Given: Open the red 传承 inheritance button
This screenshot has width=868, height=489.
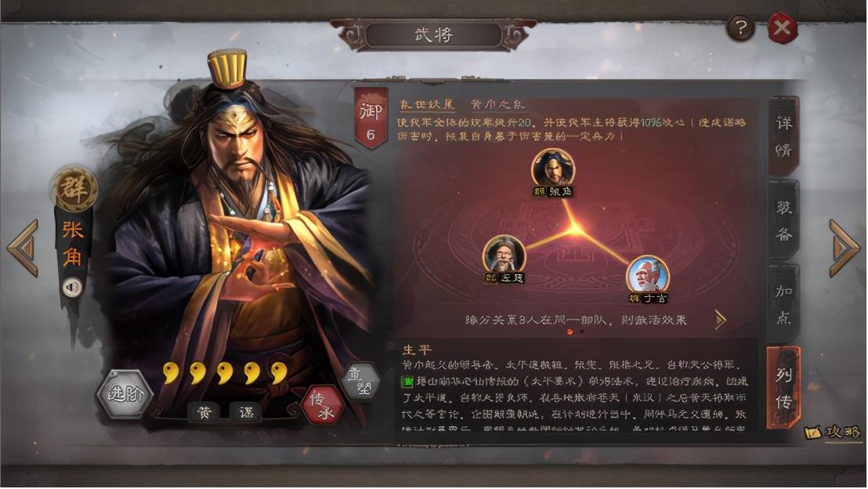Looking at the screenshot, I should click(322, 406).
